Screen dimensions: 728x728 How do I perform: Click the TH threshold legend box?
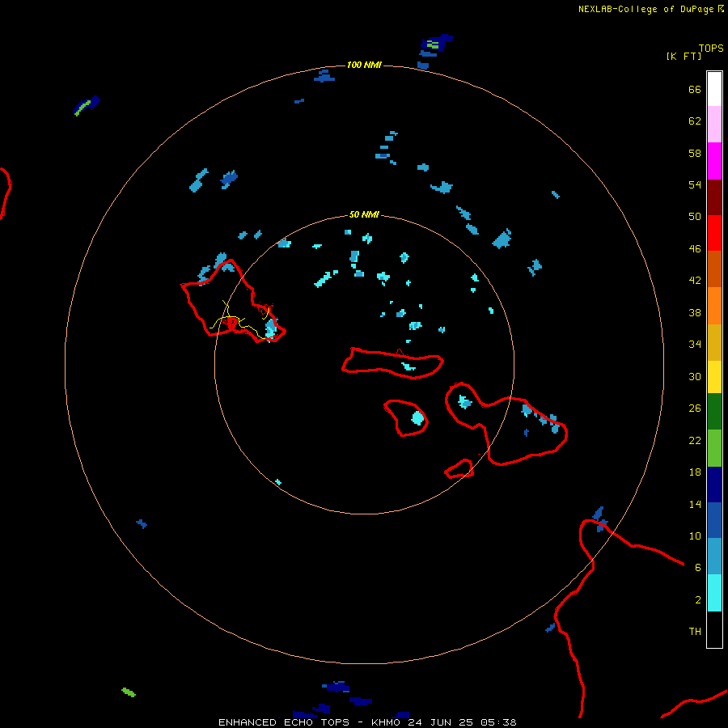click(x=714, y=629)
